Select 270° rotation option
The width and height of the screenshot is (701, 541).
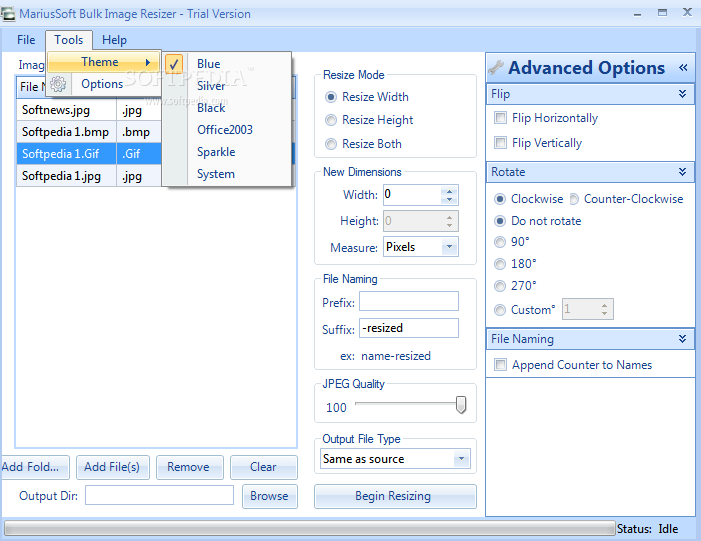[x=500, y=286]
